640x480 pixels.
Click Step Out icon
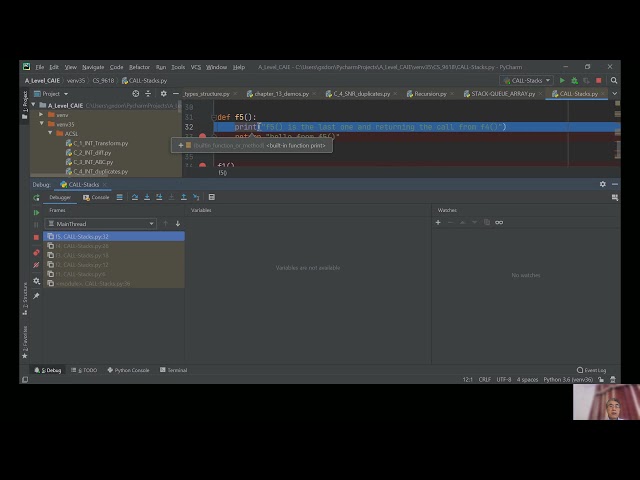(x=184, y=197)
